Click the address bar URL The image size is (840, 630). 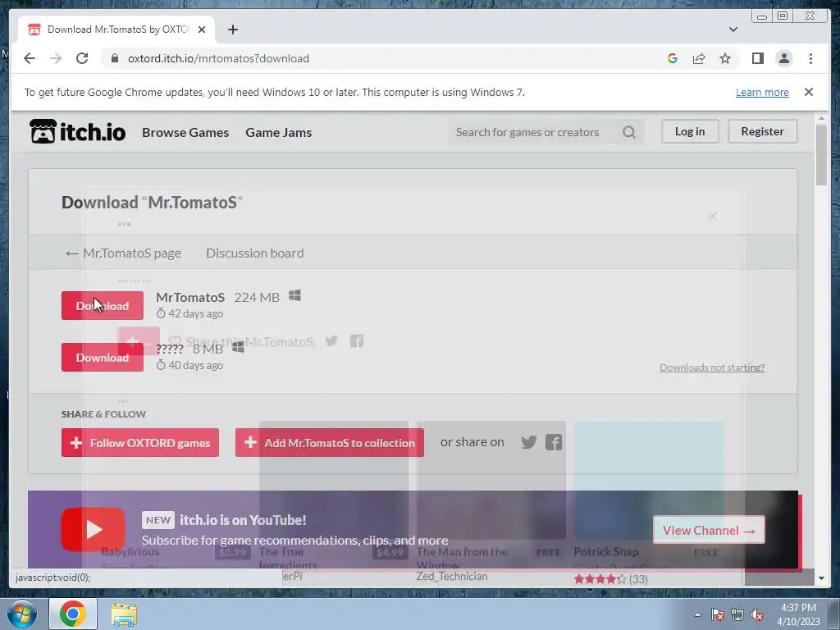tap(218, 58)
